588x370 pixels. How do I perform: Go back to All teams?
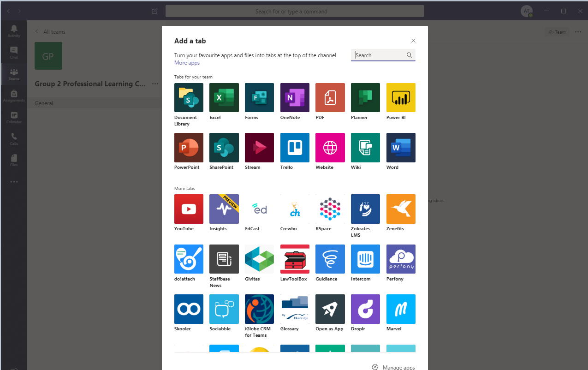(50, 32)
